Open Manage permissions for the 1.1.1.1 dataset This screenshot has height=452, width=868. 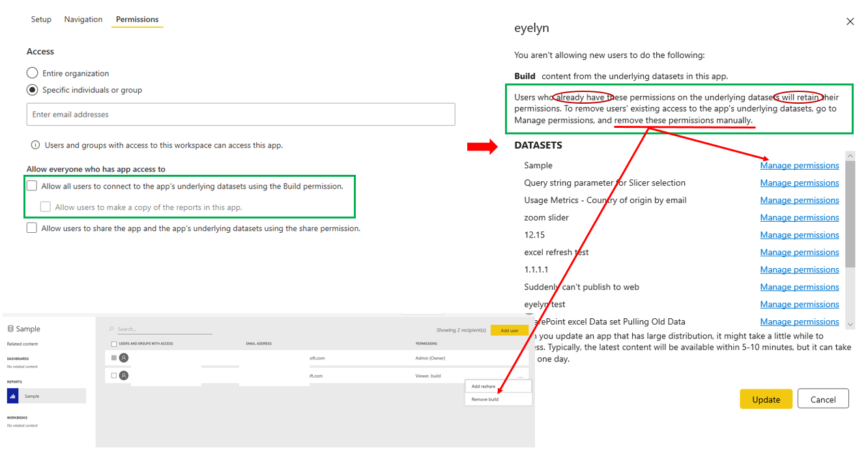coord(800,269)
